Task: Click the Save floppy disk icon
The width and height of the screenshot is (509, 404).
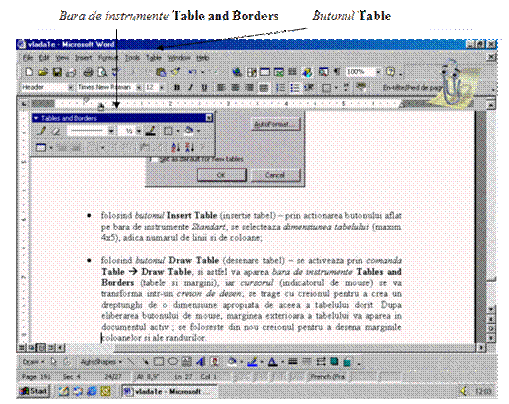Action: point(57,72)
